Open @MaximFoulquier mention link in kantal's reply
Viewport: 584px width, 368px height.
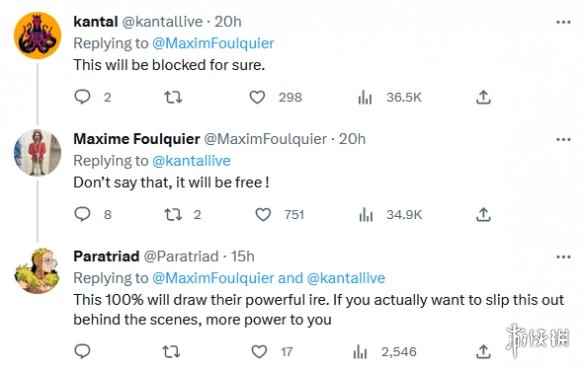[213, 43]
